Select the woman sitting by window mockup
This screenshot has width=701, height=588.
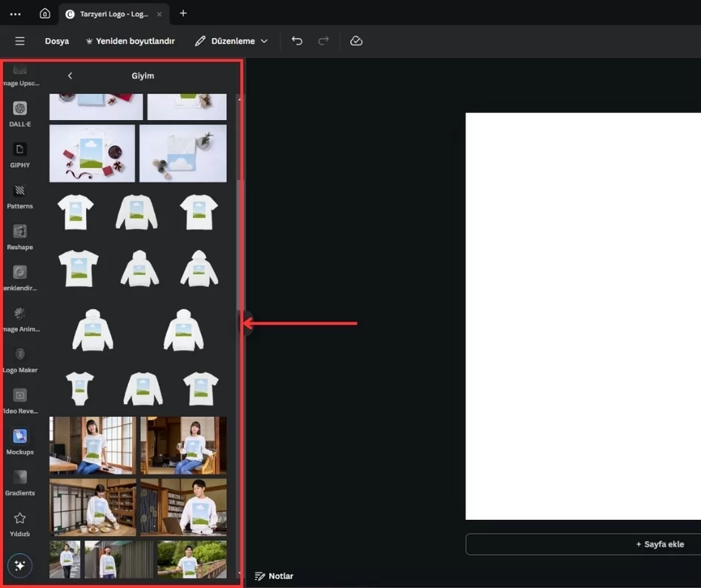point(93,446)
